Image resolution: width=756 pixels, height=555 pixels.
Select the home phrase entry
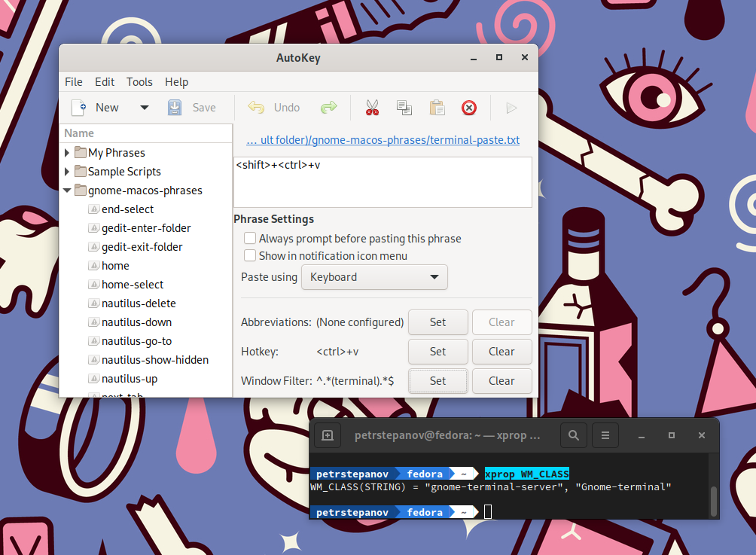(115, 266)
